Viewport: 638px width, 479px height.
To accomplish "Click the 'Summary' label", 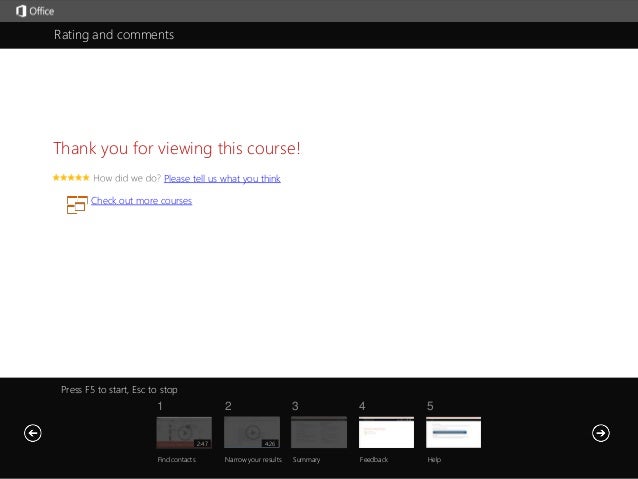I will (x=306, y=459).
